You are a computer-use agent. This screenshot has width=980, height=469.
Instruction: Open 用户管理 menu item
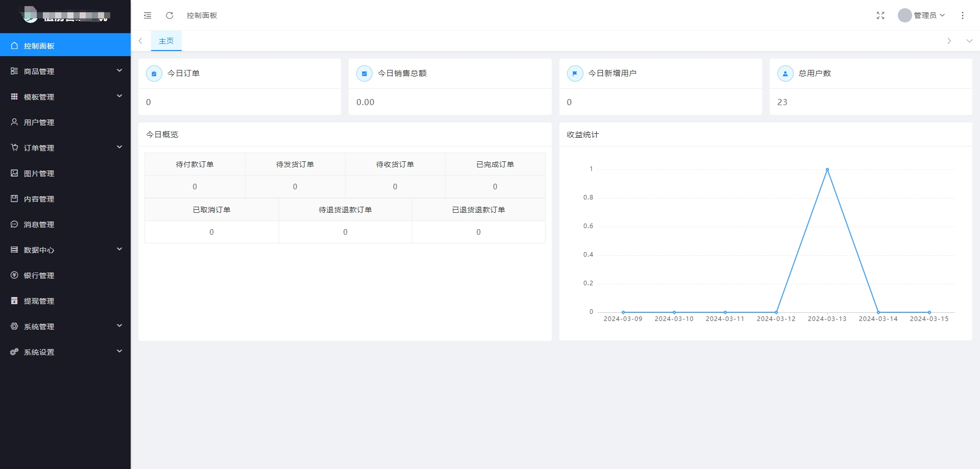point(65,122)
